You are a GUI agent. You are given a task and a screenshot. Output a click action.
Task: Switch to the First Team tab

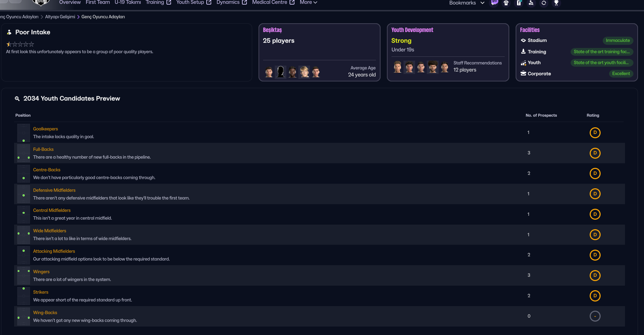(98, 2)
